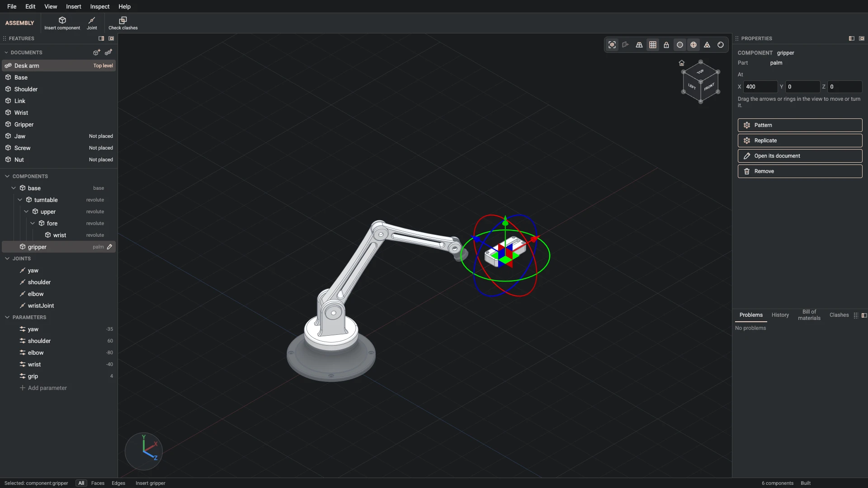Click the Replicate button
Screen dimensions: 868x488
coord(800,141)
